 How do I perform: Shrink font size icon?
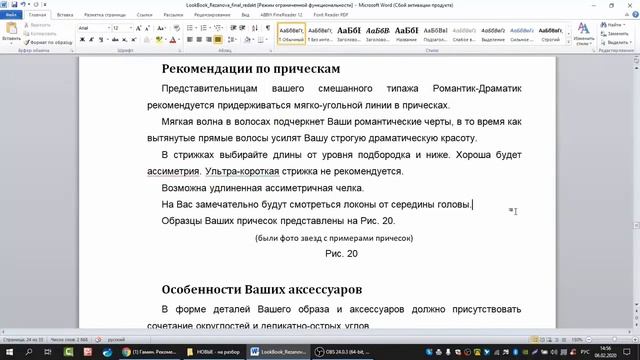point(147,28)
